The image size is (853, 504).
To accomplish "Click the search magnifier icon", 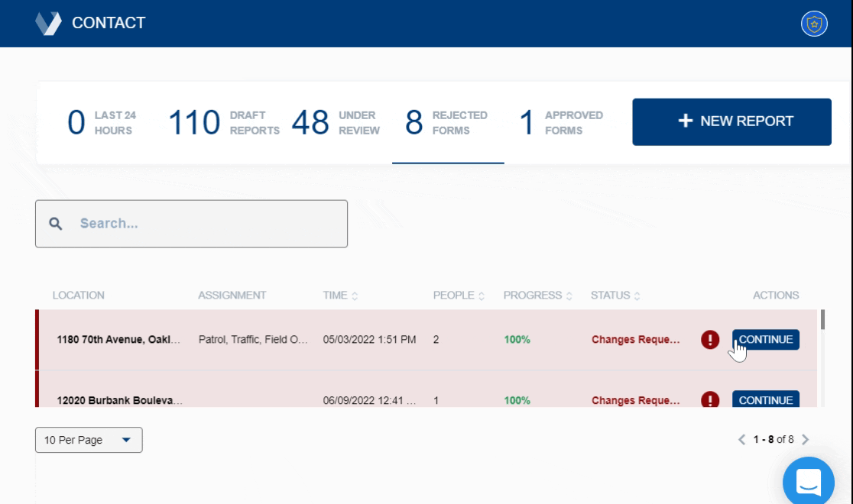I will pyautogui.click(x=57, y=223).
